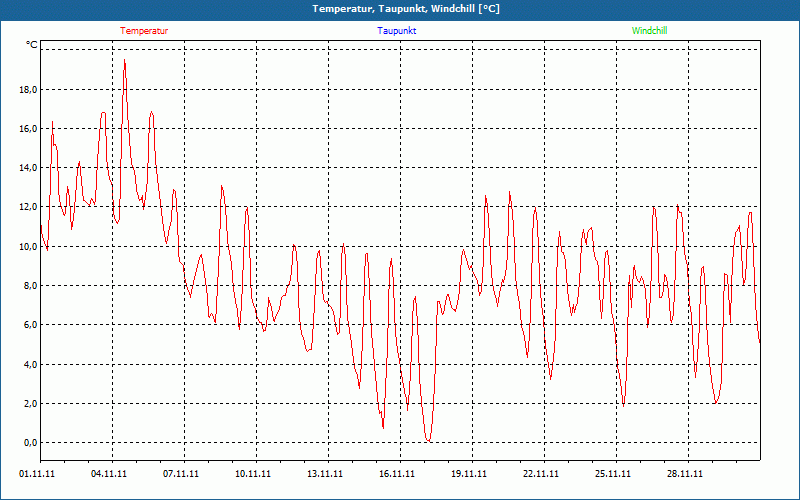Image resolution: width=800 pixels, height=500 pixels.
Task: Click the red Temperatur legend label
Action: click(x=144, y=31)
